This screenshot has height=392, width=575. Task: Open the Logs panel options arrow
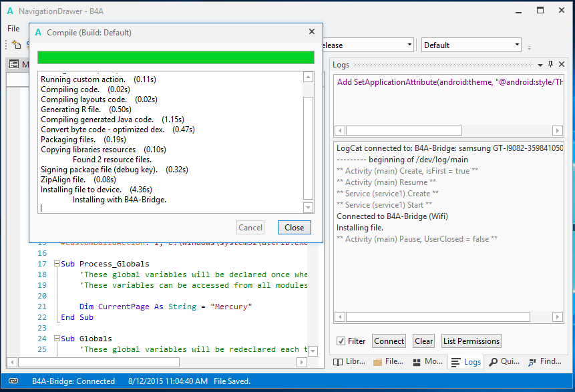tap(540, 65)
